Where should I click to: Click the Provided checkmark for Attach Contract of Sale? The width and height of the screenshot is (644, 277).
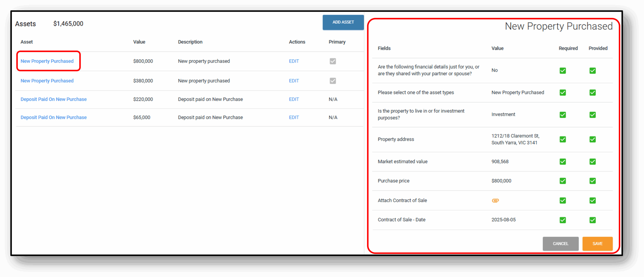point(592,200)
